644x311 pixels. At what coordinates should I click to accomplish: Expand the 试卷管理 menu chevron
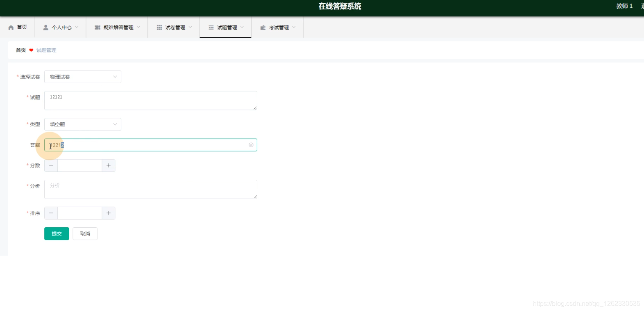190,27
